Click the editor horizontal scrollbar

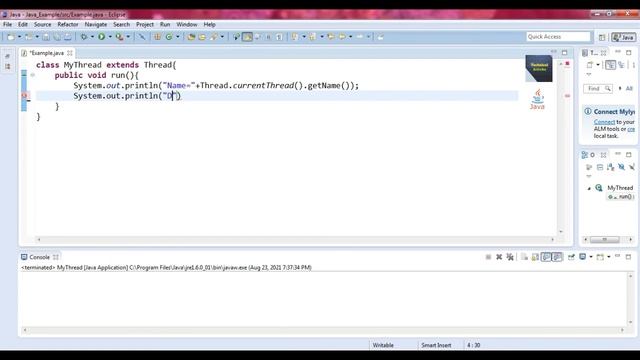(296, 240)
